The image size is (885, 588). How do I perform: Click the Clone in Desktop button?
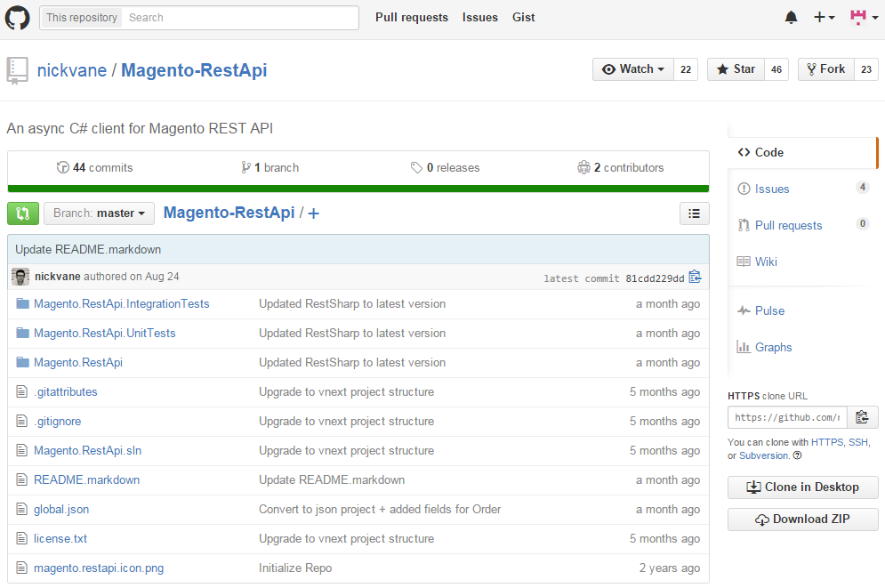click(802, 487)
